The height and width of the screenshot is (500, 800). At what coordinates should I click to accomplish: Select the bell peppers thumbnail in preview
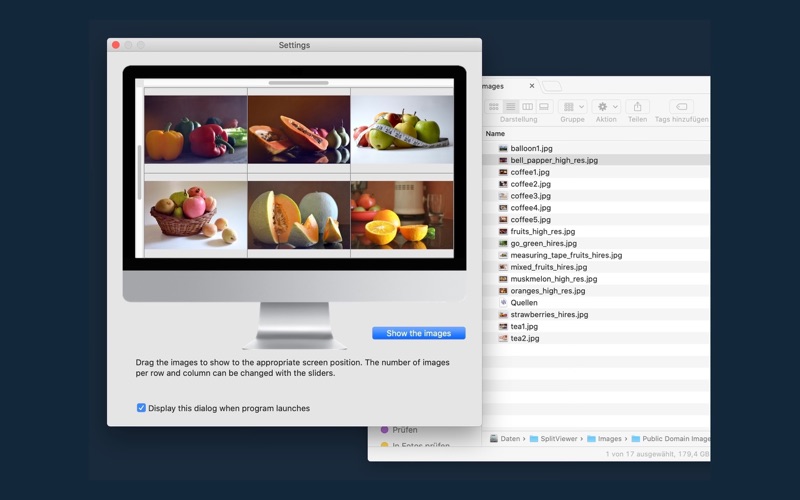coord(196,129)
